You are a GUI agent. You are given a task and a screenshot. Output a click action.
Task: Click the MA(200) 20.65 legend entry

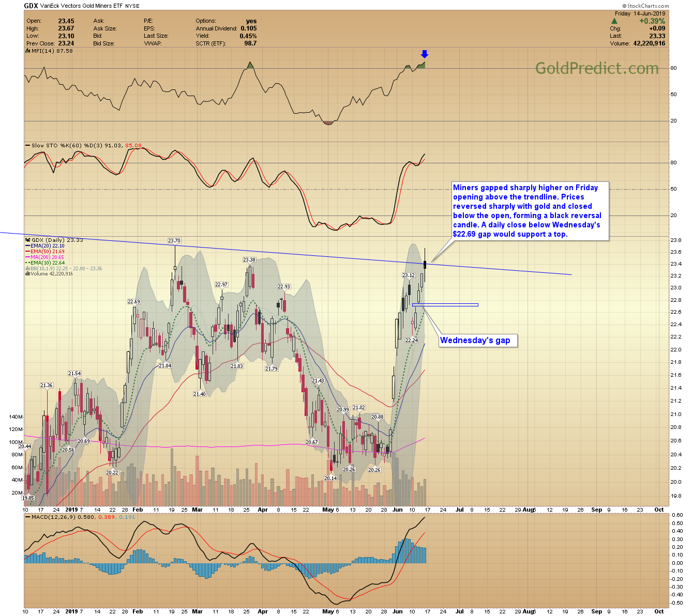pos(48,257)
